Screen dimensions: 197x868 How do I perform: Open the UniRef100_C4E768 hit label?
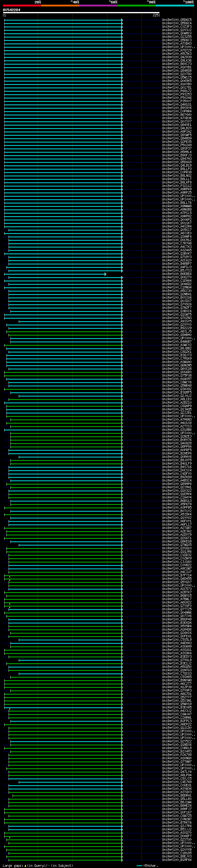click(176, 782)
